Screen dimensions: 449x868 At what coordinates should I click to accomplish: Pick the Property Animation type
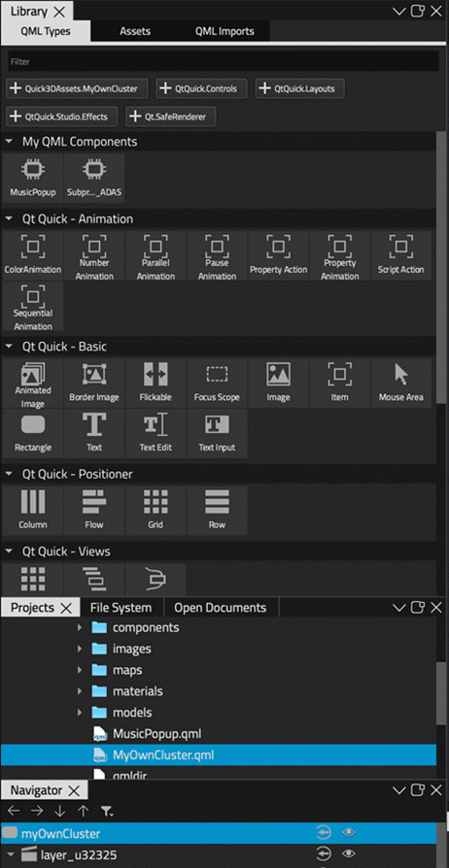click(x=340, y=255)
